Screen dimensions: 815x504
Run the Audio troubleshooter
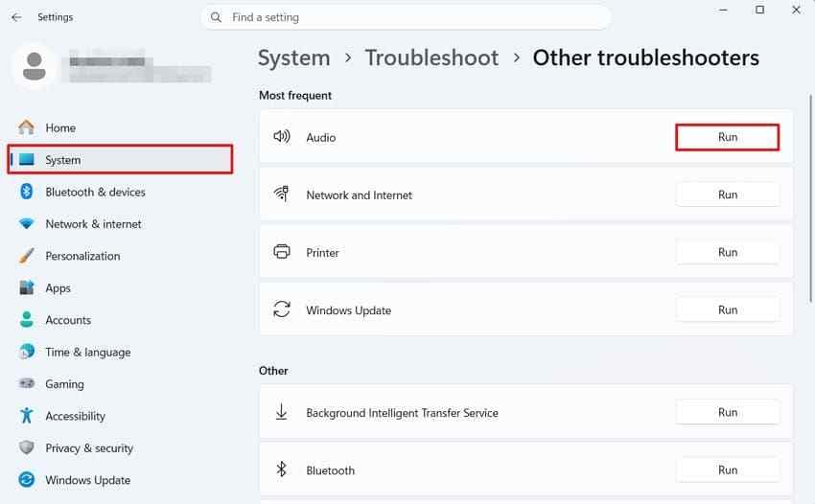tap(727, 137)
